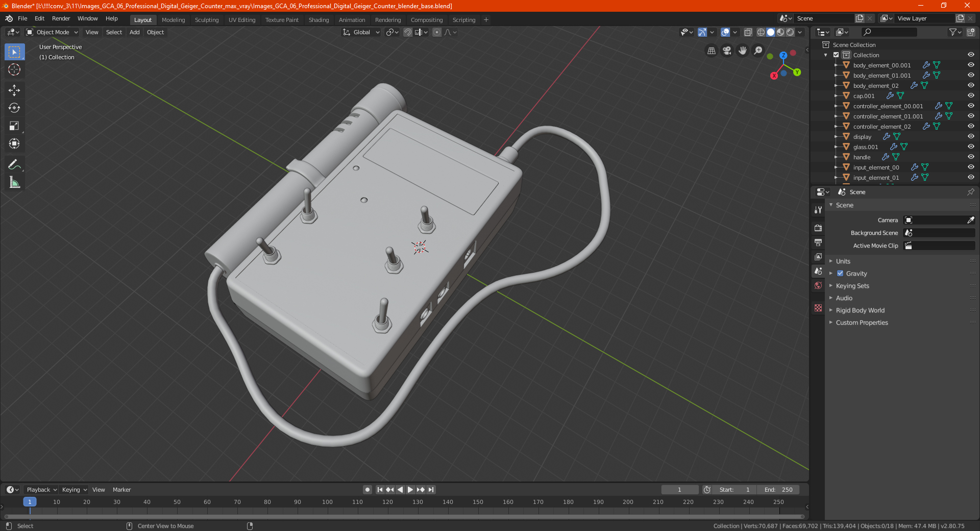Click the pan view hand icon

click(743, 51)
